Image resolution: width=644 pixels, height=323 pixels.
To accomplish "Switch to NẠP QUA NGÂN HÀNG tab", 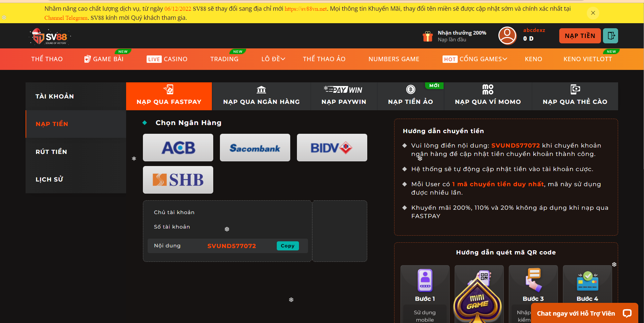I will point(261,96).
